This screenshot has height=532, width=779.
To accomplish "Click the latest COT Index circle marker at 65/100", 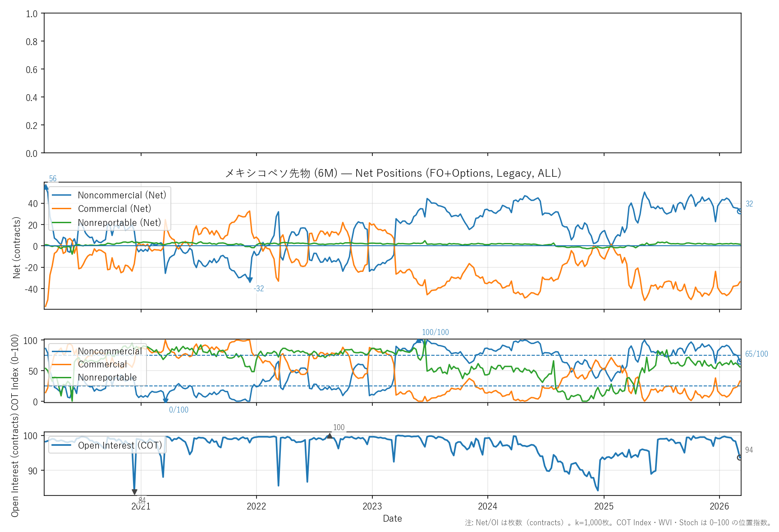I will [x=739, y=361].
